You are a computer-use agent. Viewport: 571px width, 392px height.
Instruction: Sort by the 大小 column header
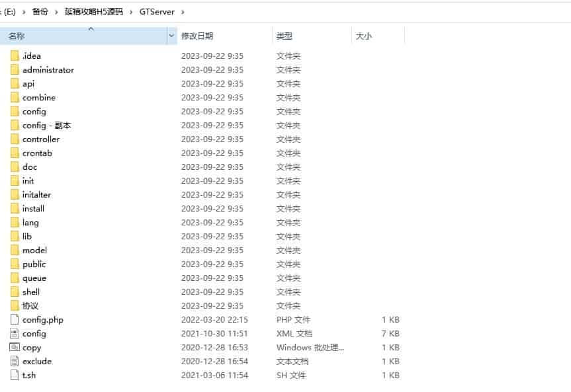click(378, 36)
